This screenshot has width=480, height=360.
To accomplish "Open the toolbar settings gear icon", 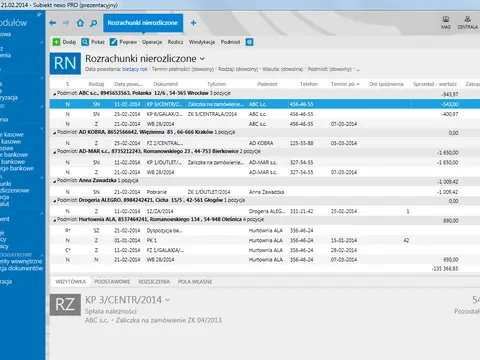I will click(x=250, y=42).
